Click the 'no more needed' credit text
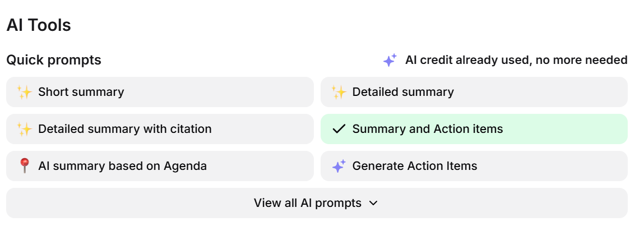The height and width of the screenshot is (226, 644). [x=581, y=60]
